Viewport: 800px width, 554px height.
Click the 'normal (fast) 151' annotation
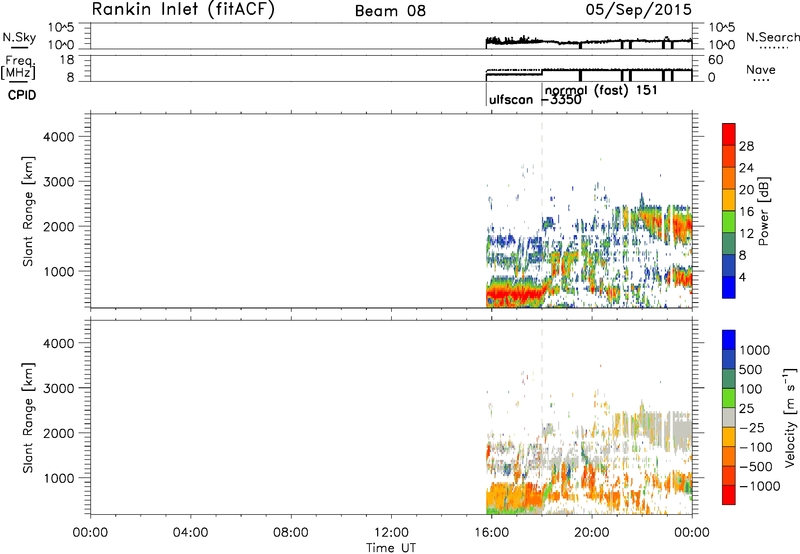point(601,91)
